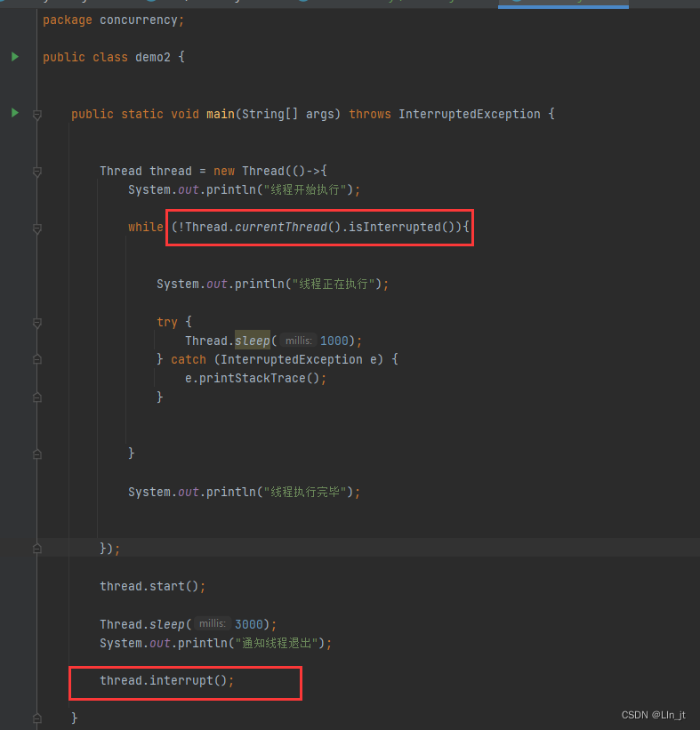
Task: Click the 'e.printStackTrace()' call
Action: (252, 378)
